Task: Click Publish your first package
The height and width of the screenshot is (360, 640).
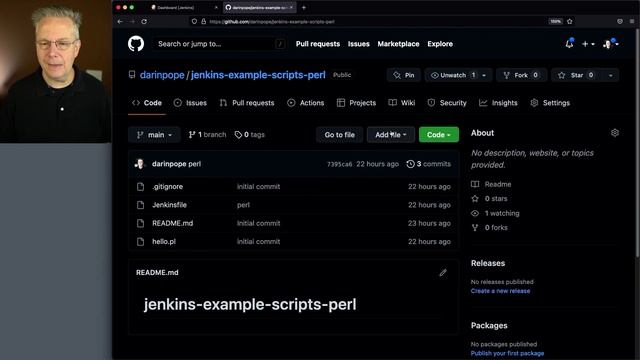Action: coord(507,353)
